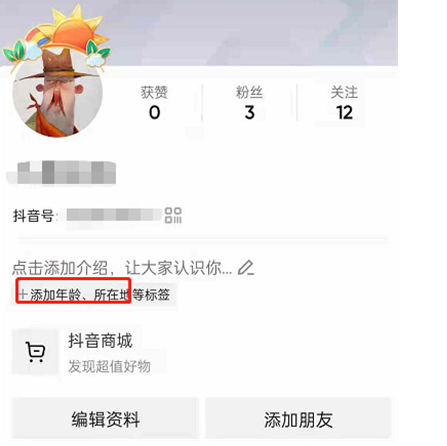The image size is (447, 446).
Task: Tap the blurred 抖音号 ID value
Action: pos(113,215)
